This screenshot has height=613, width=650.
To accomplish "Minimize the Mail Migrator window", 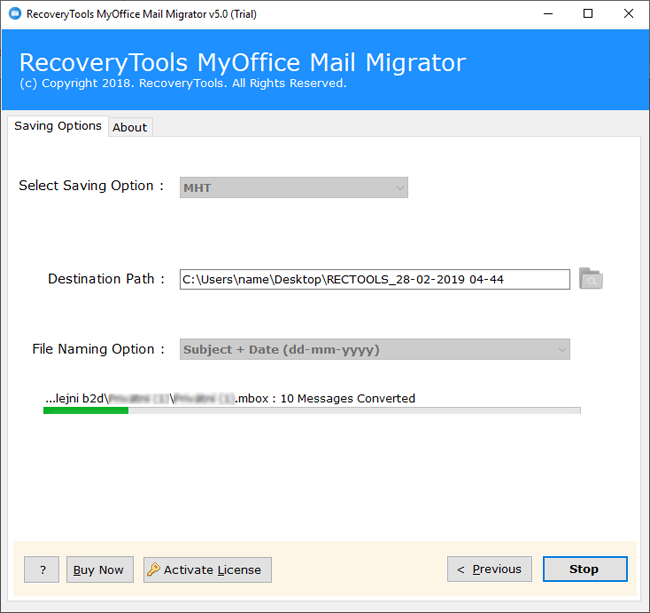I will (x=548, y=14).
